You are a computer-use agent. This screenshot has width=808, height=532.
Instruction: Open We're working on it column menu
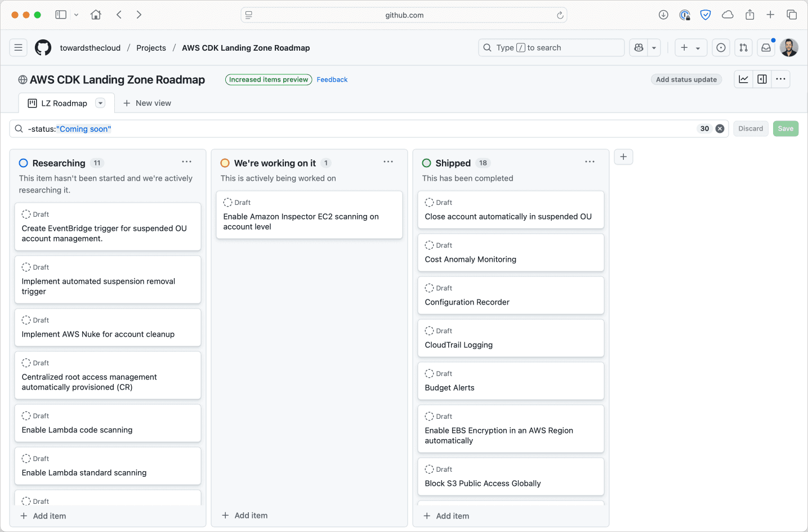point(388,162)
